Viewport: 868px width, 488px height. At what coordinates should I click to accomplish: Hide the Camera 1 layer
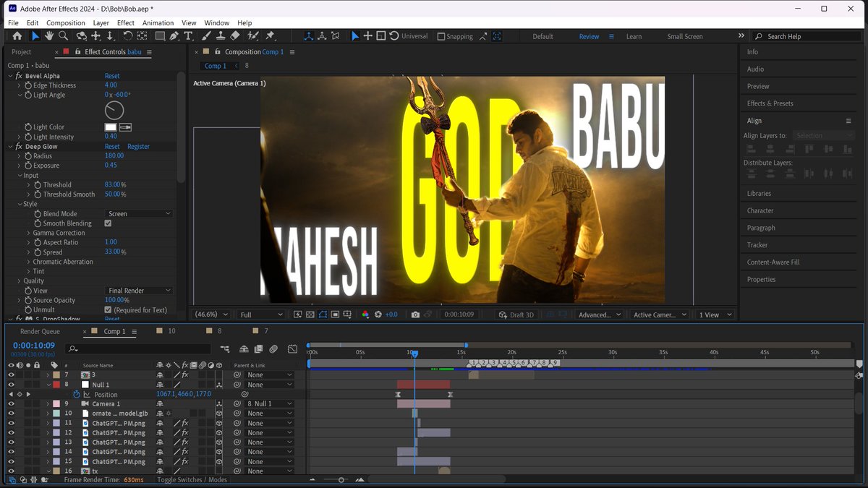pos(11,404)
